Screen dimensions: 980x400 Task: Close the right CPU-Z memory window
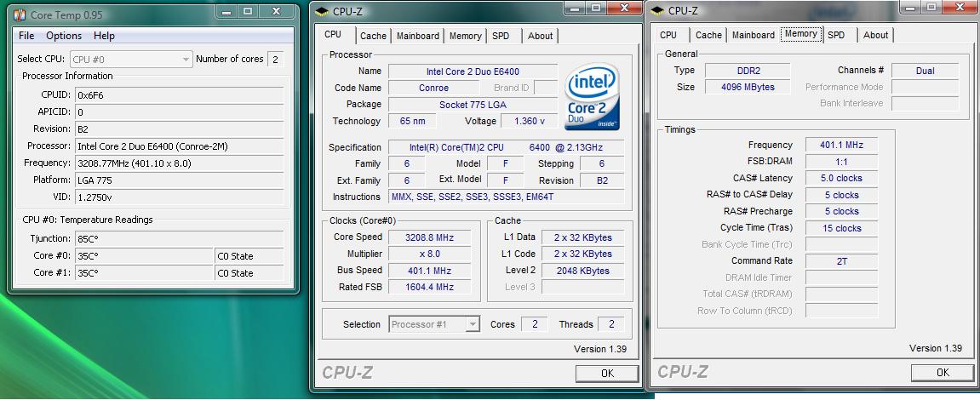tap(960, 7)
